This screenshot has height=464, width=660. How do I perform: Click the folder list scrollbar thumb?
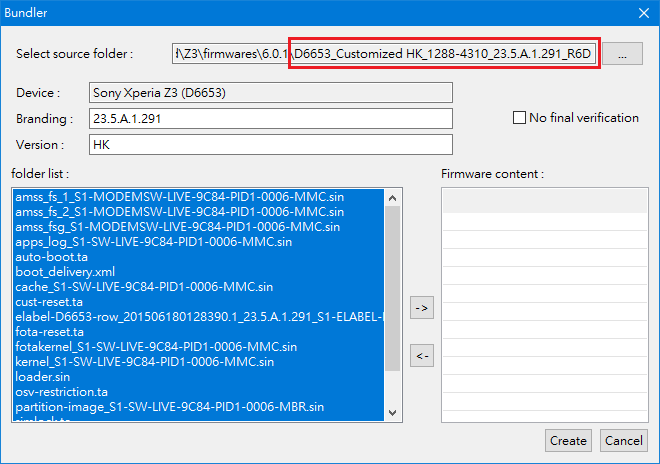(x=393, y=288)
